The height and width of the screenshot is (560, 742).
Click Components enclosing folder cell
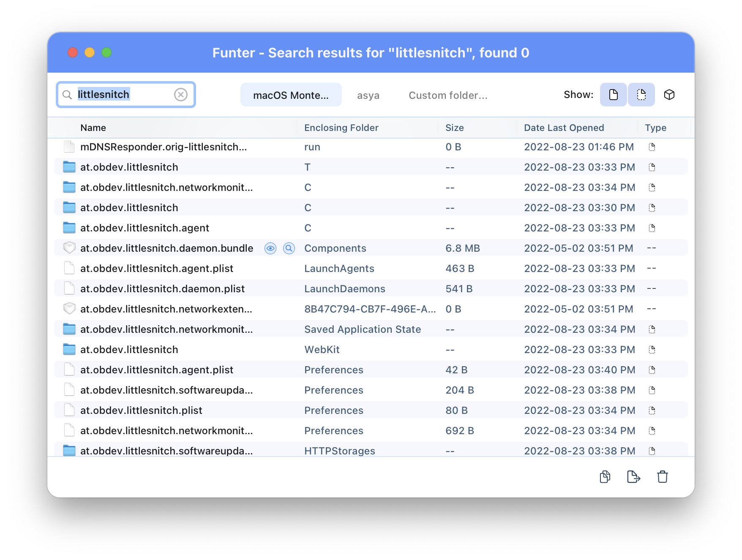click(335, 248)
